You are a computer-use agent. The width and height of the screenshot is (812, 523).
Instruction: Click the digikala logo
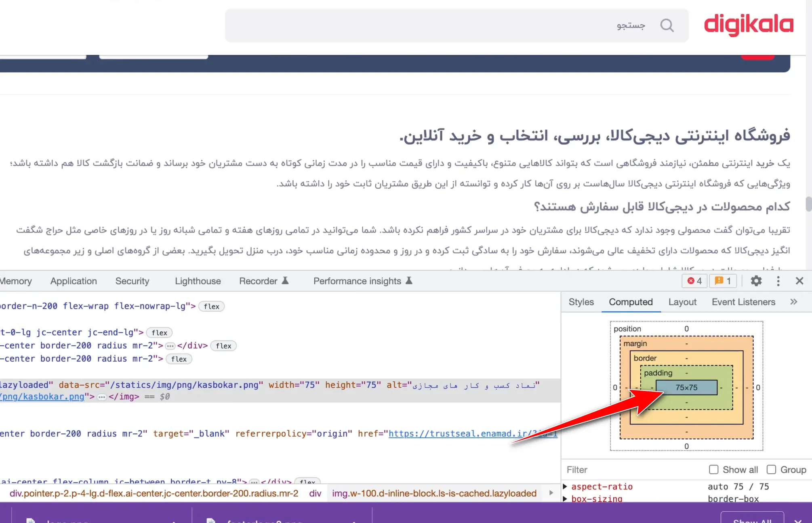click(749, 25)
